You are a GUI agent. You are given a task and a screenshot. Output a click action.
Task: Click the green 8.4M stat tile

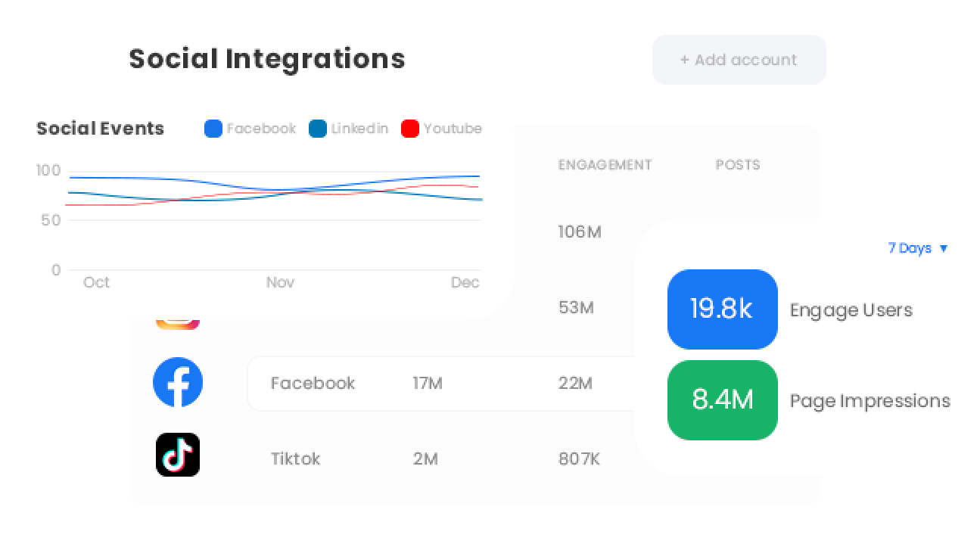pos(722,400)
